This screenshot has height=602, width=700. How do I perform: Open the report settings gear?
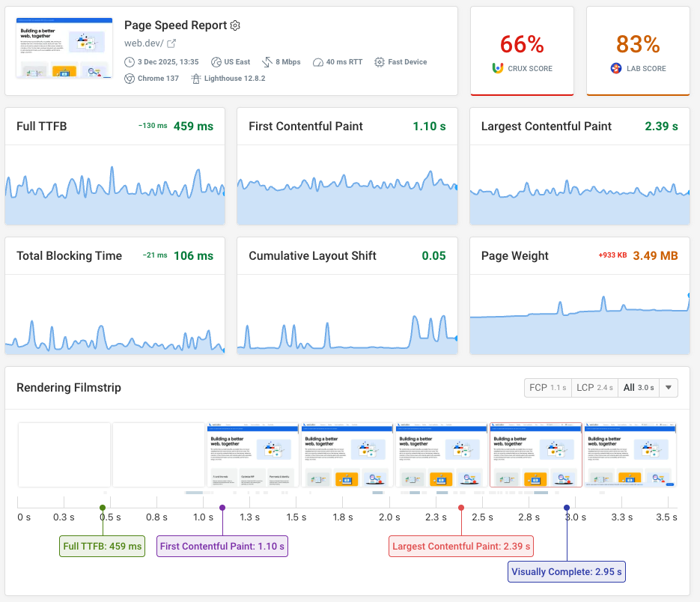235,25
